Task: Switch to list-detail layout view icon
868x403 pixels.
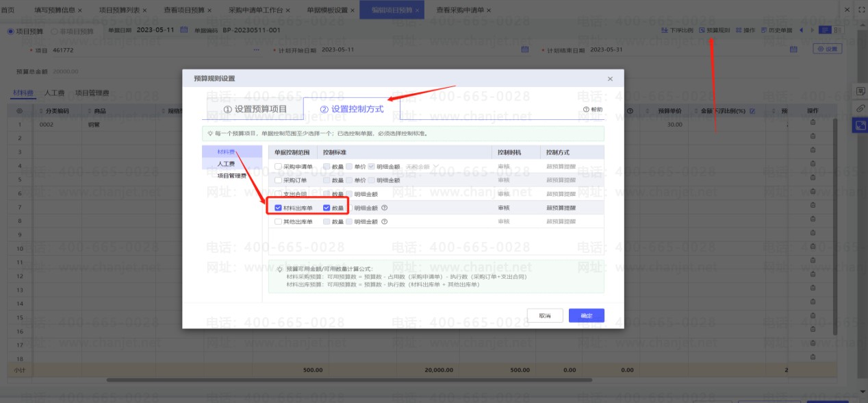Action: coord(839,30)
